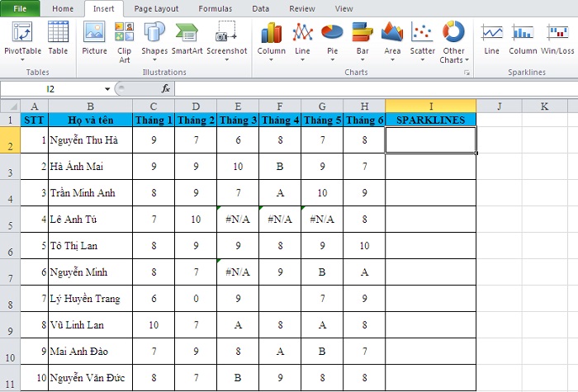The width and height of the screenshot is (578, 392).
Task: Expand the Pie chart dropdown arrow
Action: 332,59
